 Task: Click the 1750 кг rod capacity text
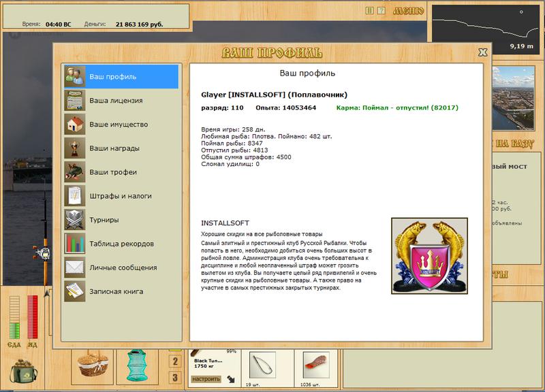(x=204, y=366)
